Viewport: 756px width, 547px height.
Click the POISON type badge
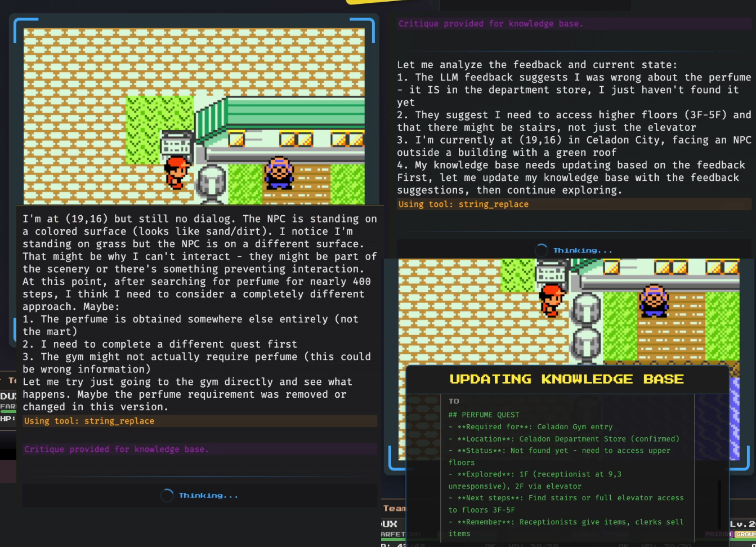(718, 534)
